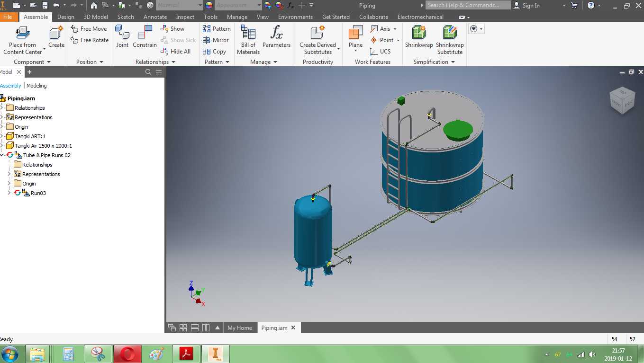Click the Place from Content Center icon

point(22,33)
